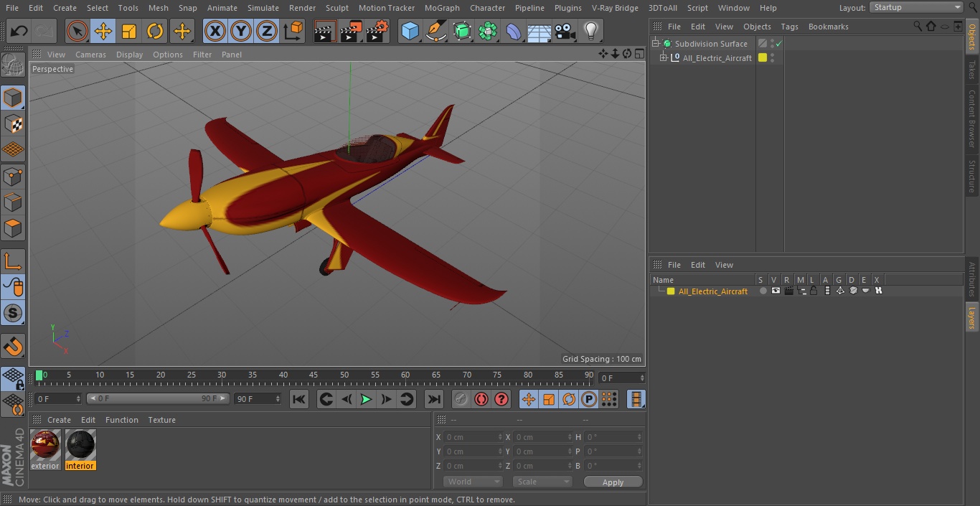Image resolution: width=980 pixels, height=506 pixels.
Task: Open the Tags menu in Objects panel
Action: 789,27
